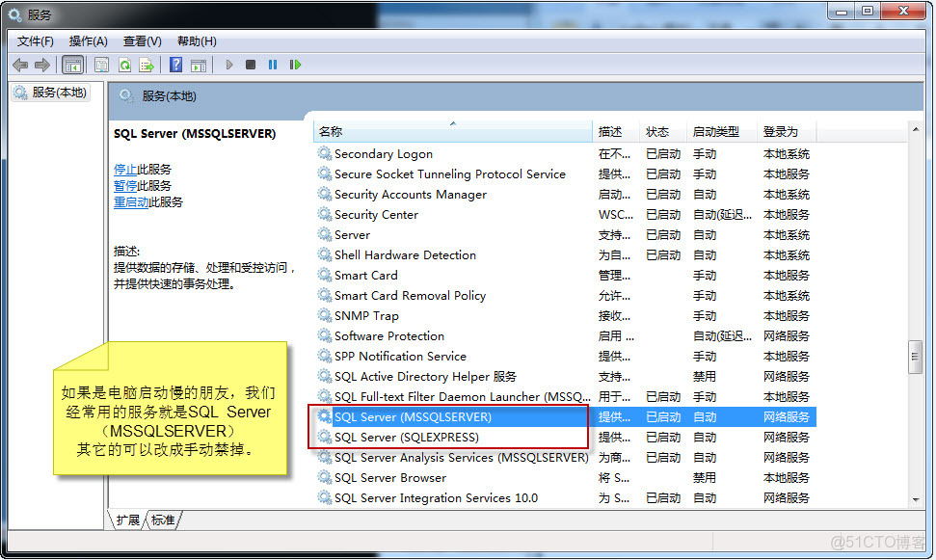Open Properties via toolbar icon
Viewport: 936px width, 560px height.
[101, 65]
